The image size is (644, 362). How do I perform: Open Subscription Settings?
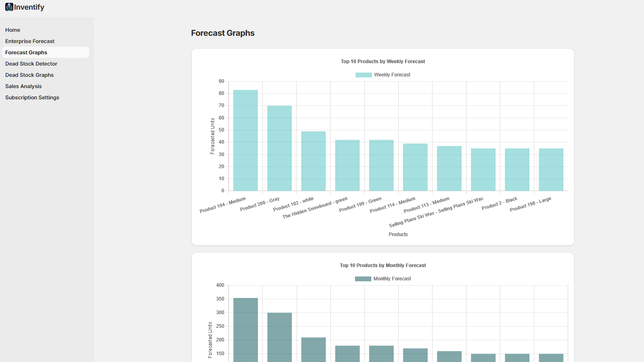32,97
